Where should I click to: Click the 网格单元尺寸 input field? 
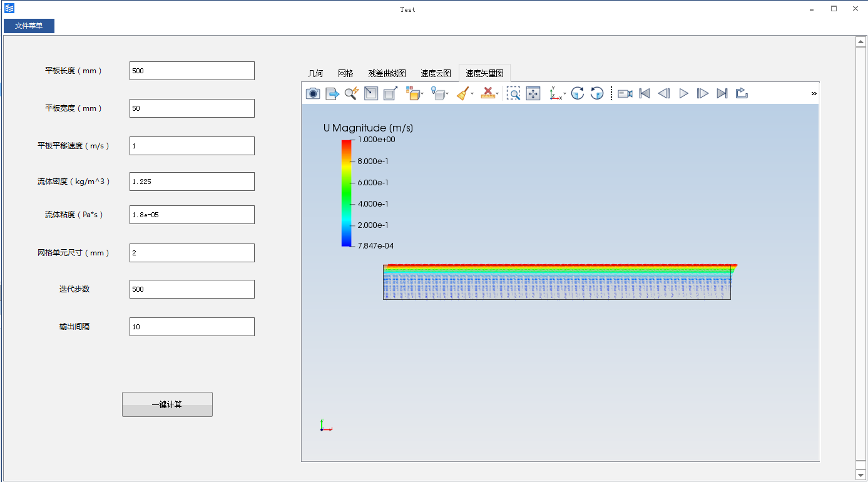(192, 253)
